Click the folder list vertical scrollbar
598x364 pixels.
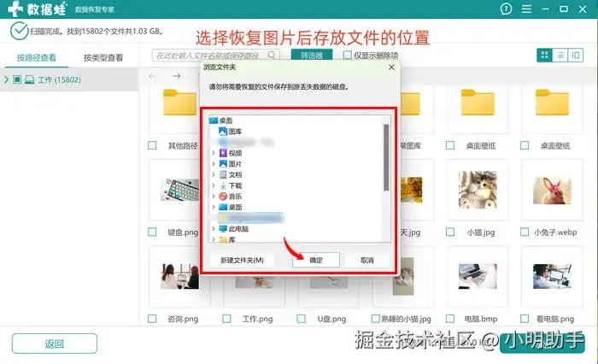point(386,157)
